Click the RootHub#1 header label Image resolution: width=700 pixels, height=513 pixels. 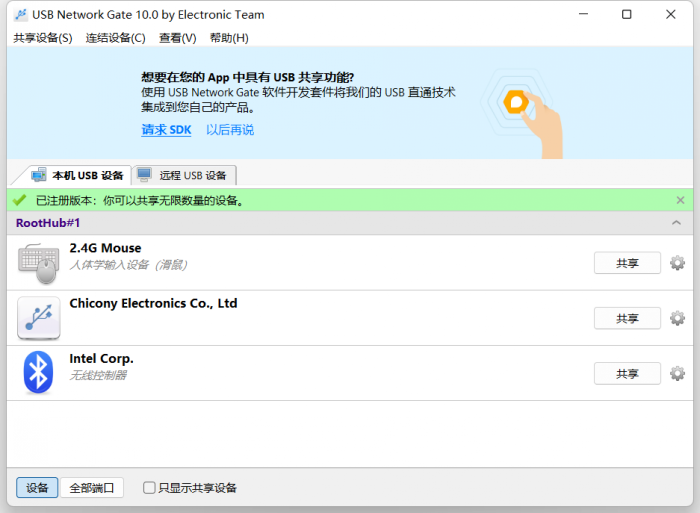(48, 222)
